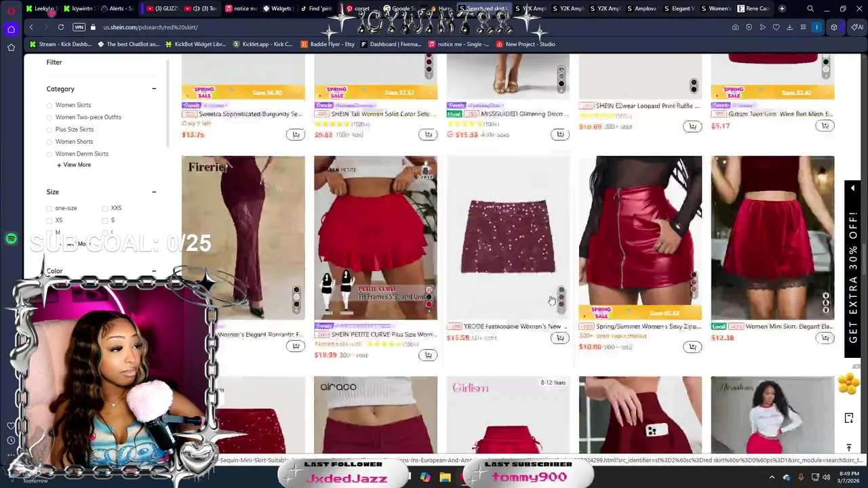This screenshot has height=488, width=868.
Task: Check the XS size checkbox
Action: pos(50,220)
